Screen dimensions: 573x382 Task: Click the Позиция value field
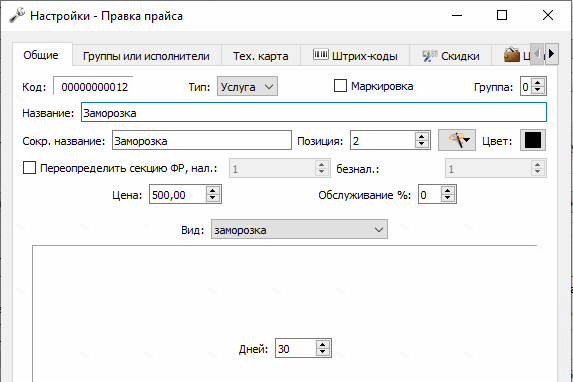click(x=383, y=140)
